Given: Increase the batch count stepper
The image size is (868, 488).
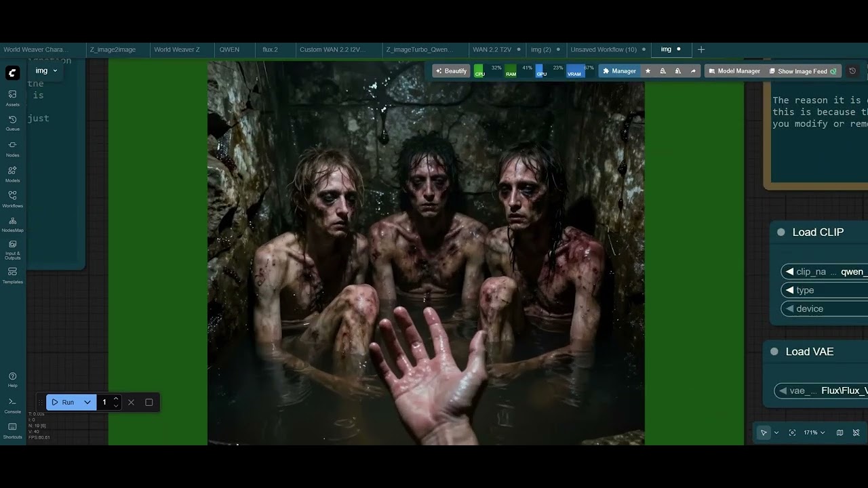Looking at the screenshot, I should point(116,399).
